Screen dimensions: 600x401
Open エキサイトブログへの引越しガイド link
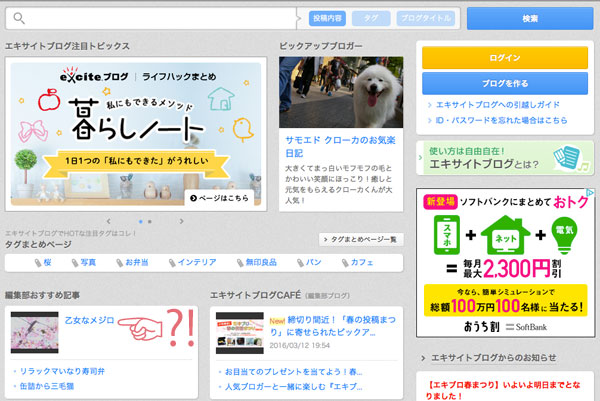tap(497, 105)
